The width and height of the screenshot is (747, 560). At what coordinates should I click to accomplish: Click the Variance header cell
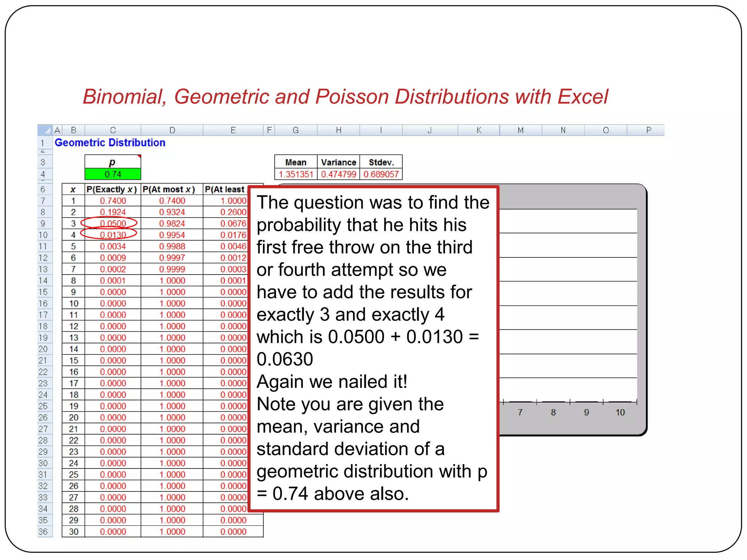pos(338,162)
